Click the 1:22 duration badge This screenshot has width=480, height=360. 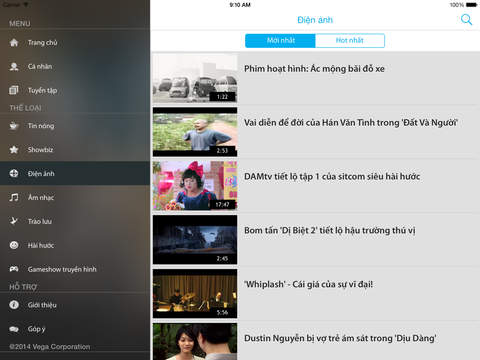click(222, 97)
